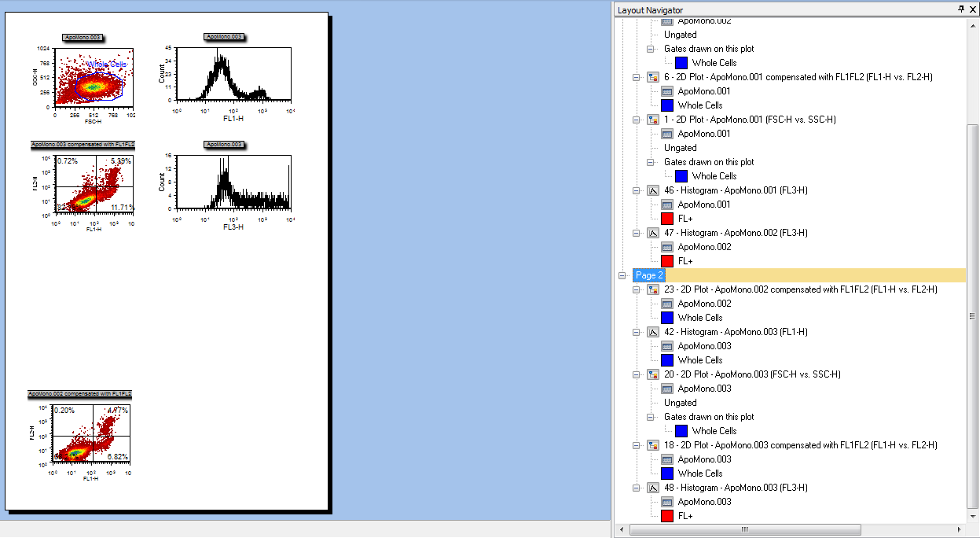Close the Layout Navigator panel

pyautogui.click(x=973, y=9)
